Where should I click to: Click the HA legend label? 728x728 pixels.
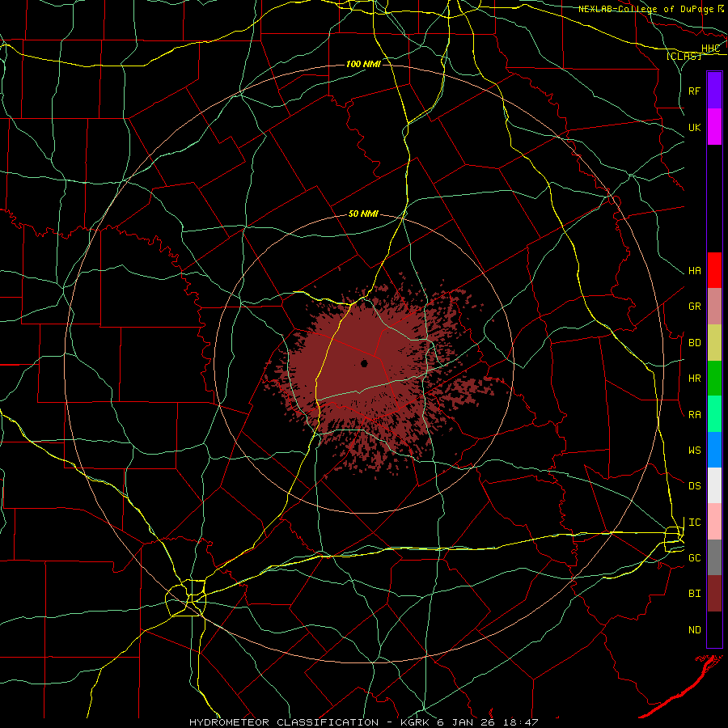tap(694, 270)
